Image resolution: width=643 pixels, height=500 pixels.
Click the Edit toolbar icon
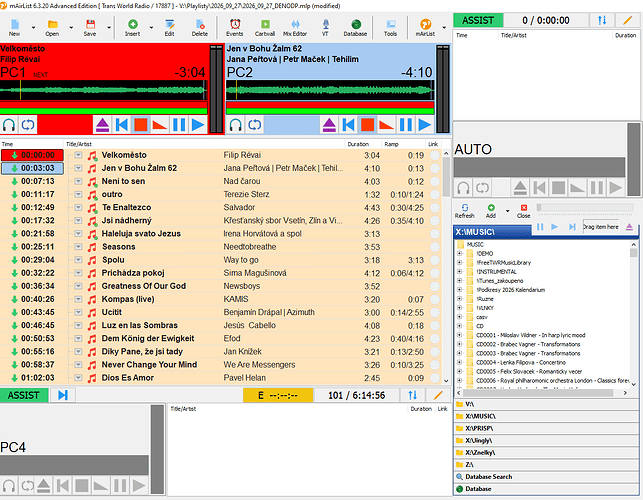coord(169,27)
